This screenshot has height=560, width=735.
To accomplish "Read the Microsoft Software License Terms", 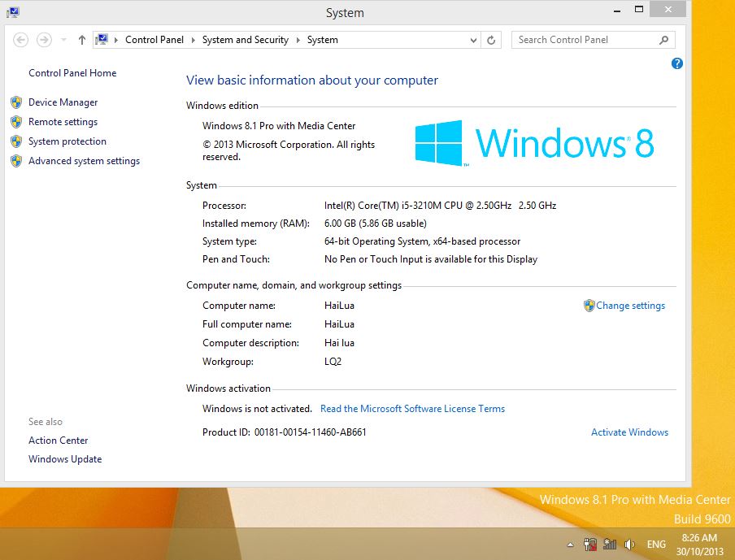I will click(412, 409).
